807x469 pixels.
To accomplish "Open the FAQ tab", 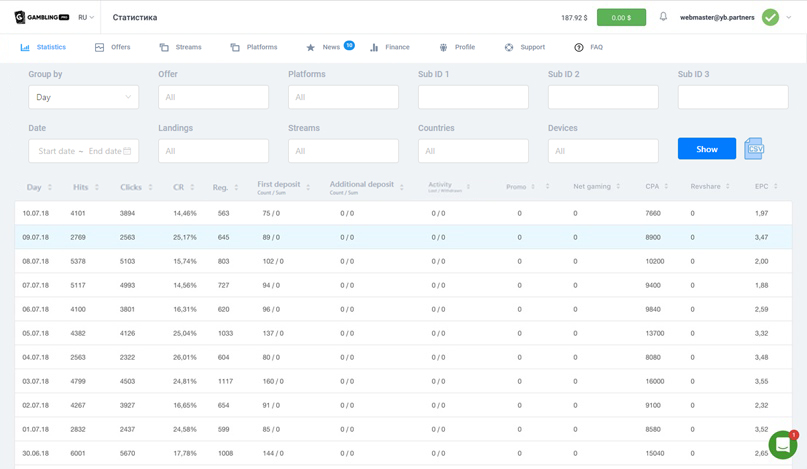I will click(588, 47).
